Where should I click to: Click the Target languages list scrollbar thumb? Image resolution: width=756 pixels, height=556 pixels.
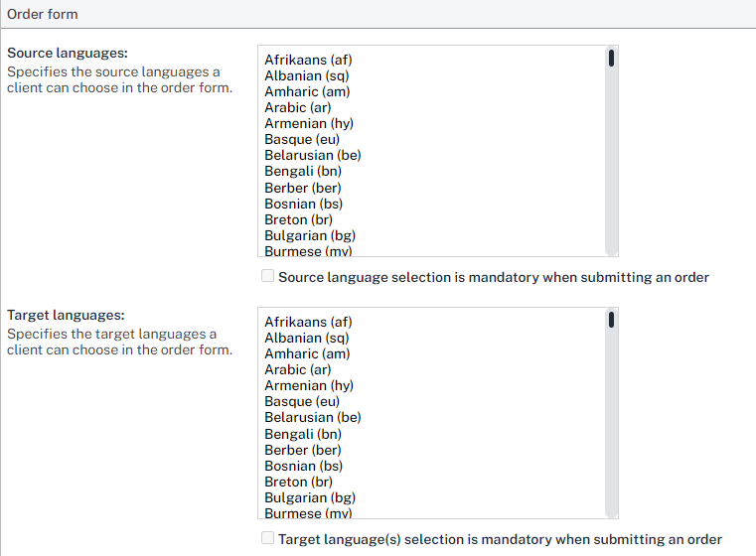click(611, 320)
